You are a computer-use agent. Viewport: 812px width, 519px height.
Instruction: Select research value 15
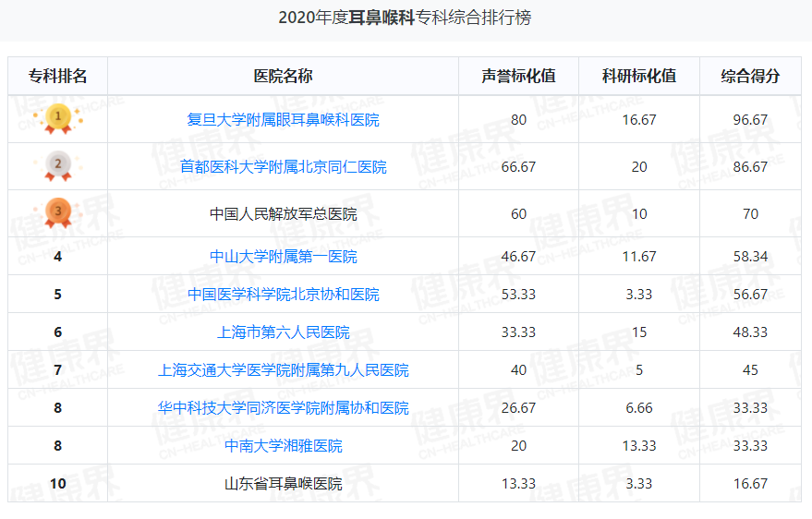(639, 332)
